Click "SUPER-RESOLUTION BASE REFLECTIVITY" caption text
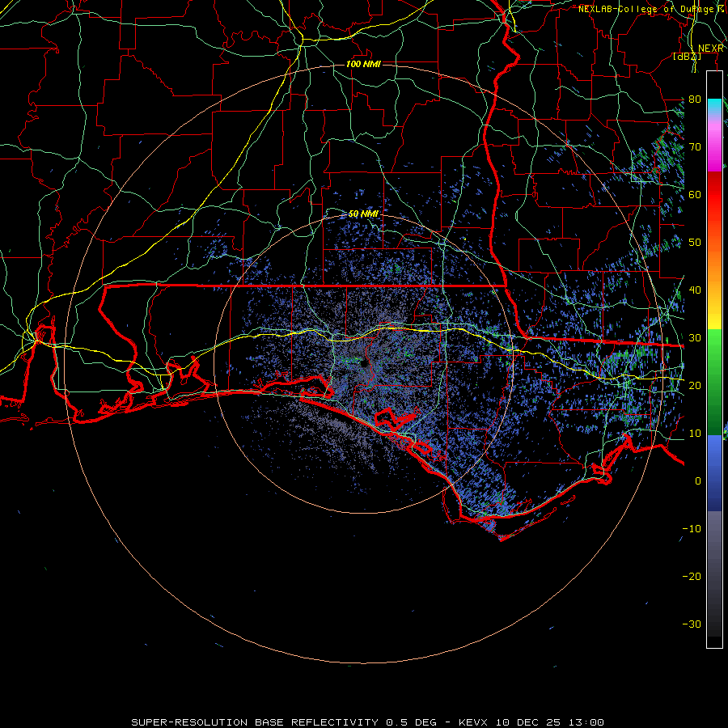728x728 pixels. pos(255,722)
